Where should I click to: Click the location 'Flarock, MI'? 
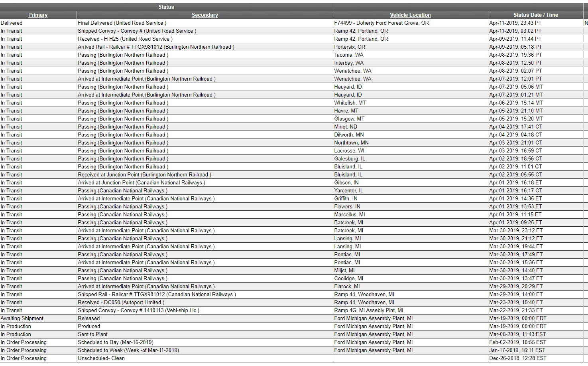[x=347, y=286]
